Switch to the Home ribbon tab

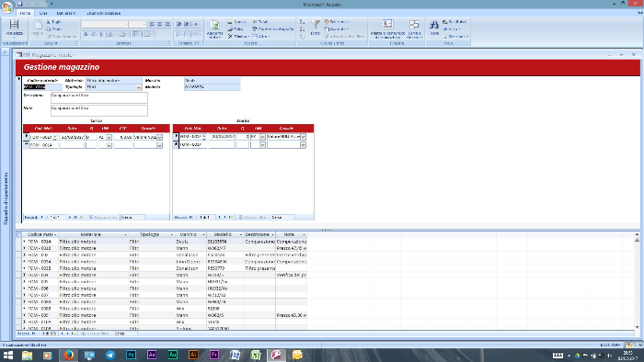point(25,13)
